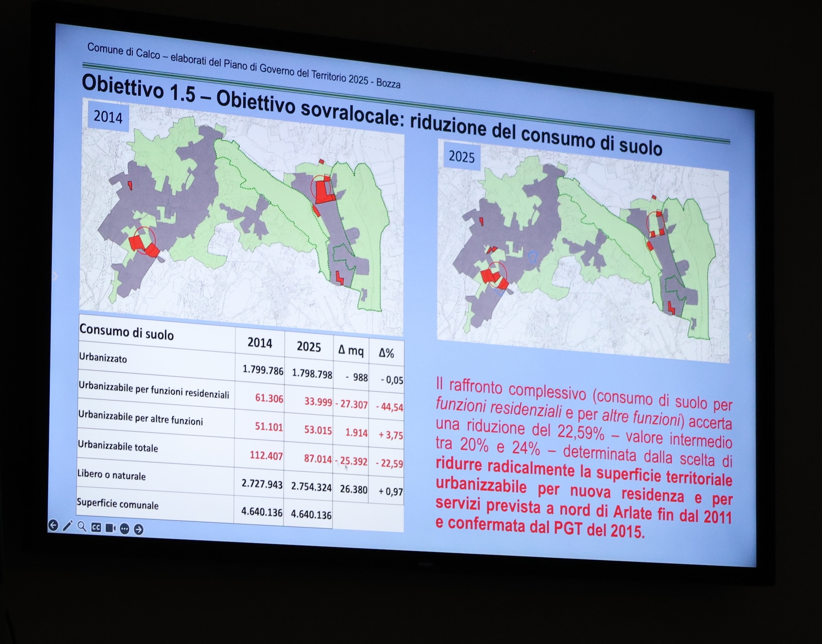The image size is (822, 644).
Task: Open the magnifier zoom tool
Action: pos(82,527)
